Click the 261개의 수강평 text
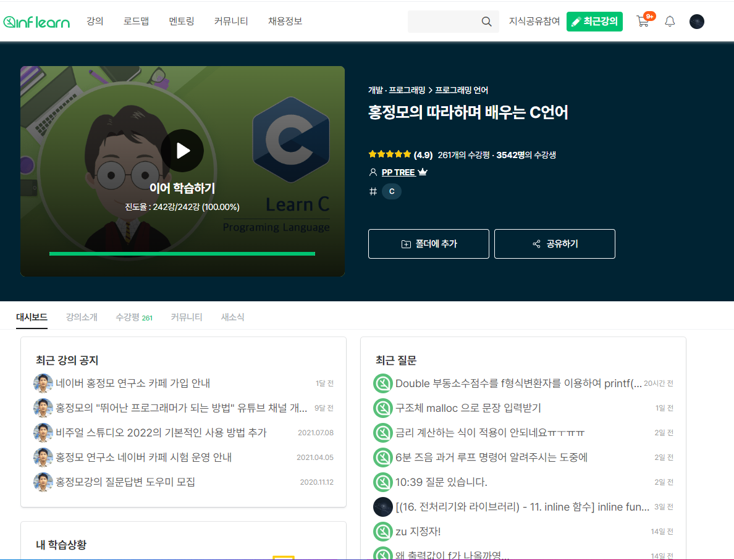Screen dimensions: 734x560 coord(463,155)
